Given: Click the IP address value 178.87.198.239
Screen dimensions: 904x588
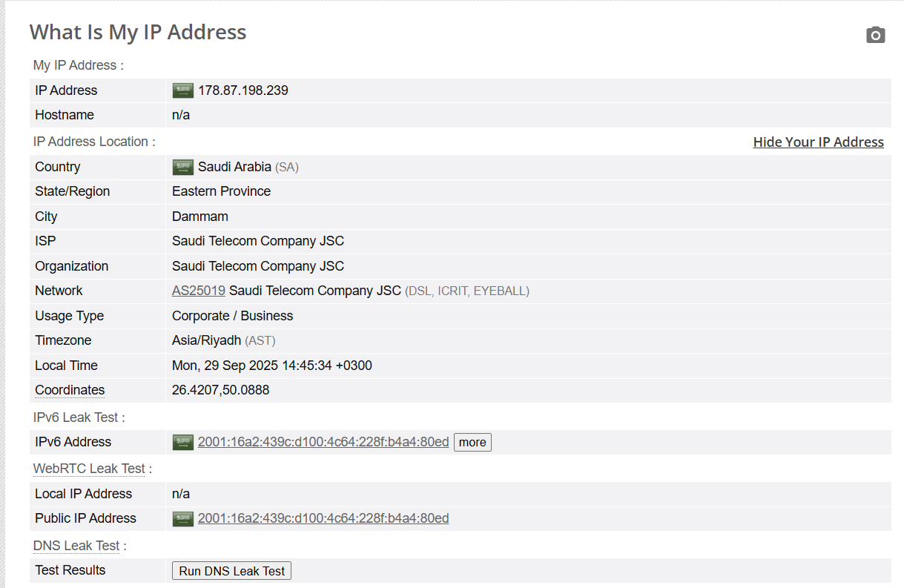Looking at the screenshot, I should coord(243,90).
